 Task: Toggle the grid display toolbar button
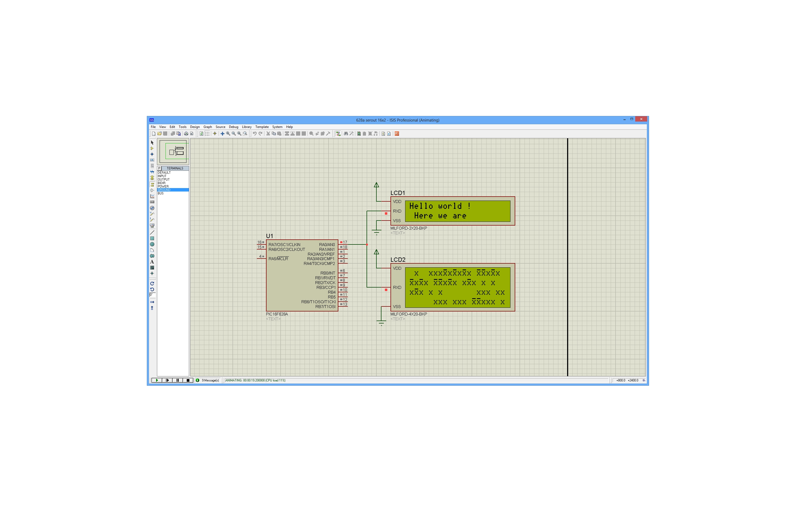pyautogui.click(x=207, y=134)
